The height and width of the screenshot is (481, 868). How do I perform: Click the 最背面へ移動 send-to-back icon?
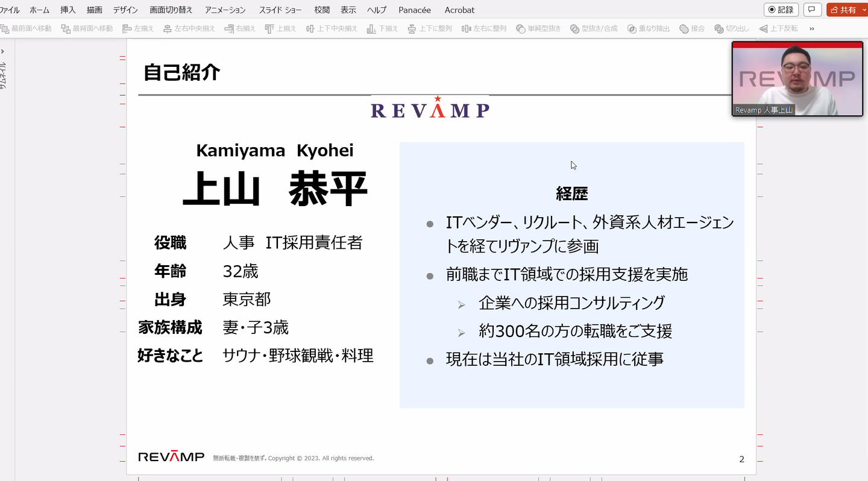point(66,28)
